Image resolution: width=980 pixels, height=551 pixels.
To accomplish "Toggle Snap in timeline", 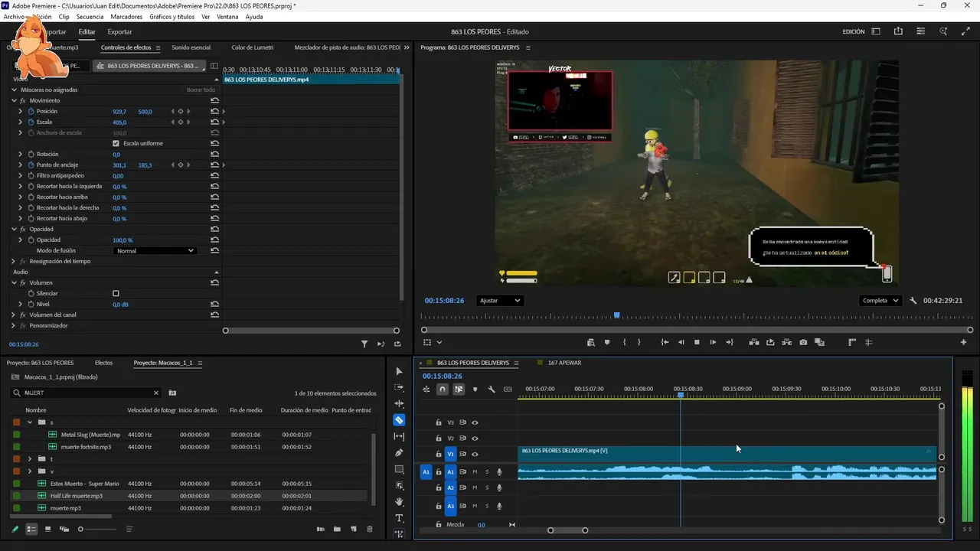I will pos(443,390).
